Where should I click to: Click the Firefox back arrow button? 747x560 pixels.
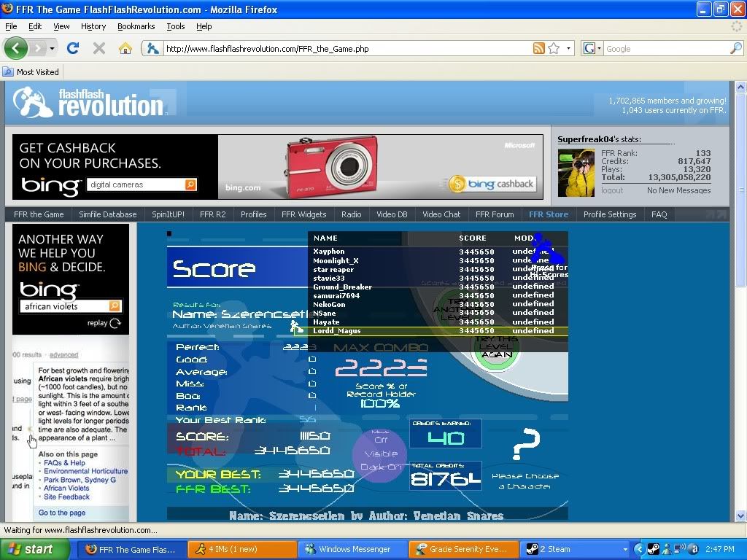16,48
